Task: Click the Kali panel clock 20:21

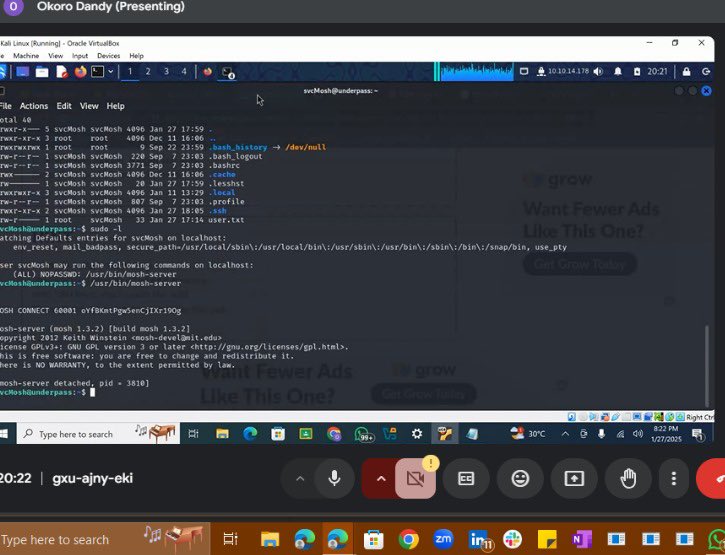Action: [x=657, y=72]
